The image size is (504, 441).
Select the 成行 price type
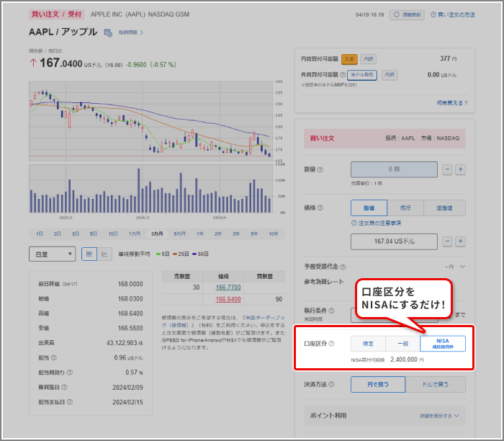pyautogui.click(x=405, y=208)
